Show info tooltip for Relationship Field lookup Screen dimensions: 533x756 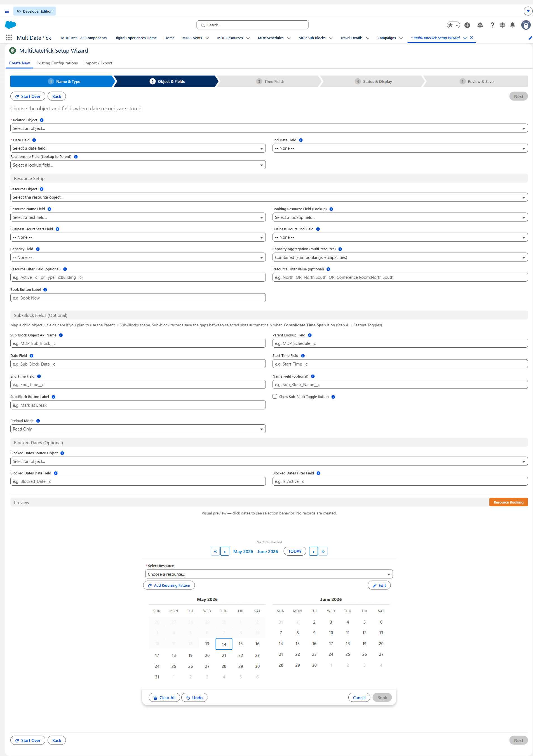pyautogui.click(x=76, y=157)
